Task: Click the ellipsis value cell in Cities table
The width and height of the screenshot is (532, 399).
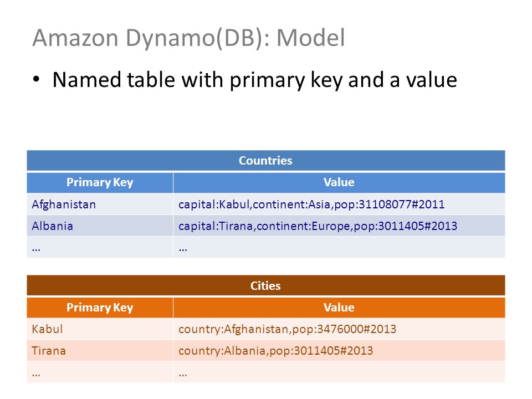Action: [x=339, y=372]
